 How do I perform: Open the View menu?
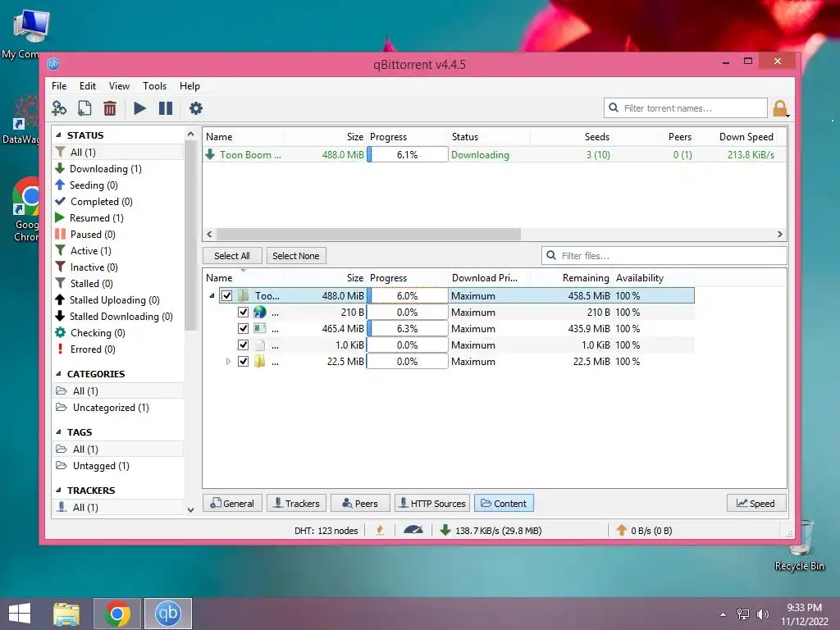coord(119,85)
